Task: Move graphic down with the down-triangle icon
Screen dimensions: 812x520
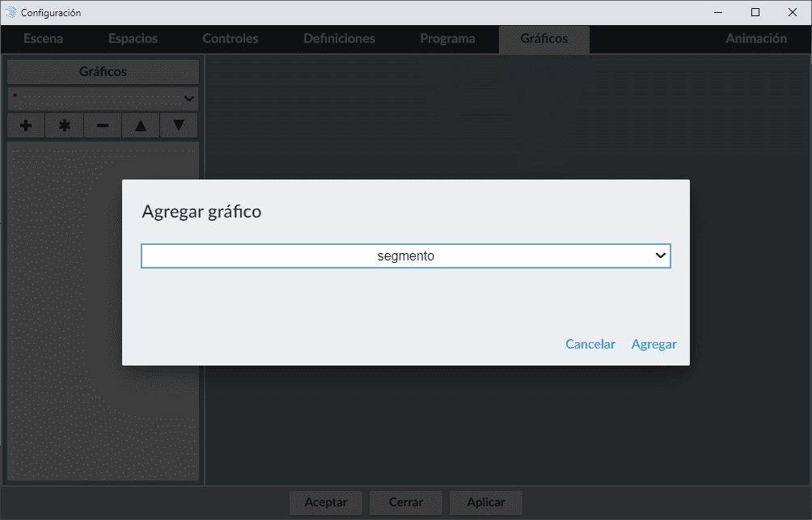Action: (x=179, y=125)
